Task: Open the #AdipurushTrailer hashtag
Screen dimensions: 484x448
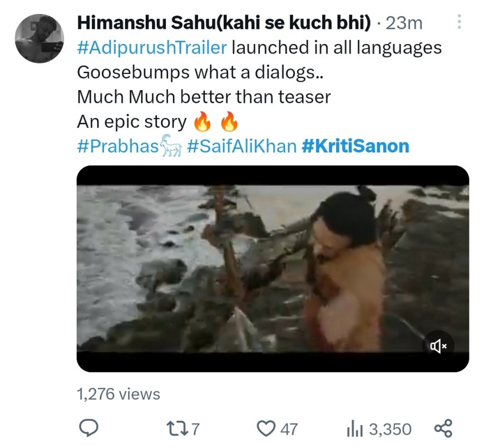Action: 152,48
